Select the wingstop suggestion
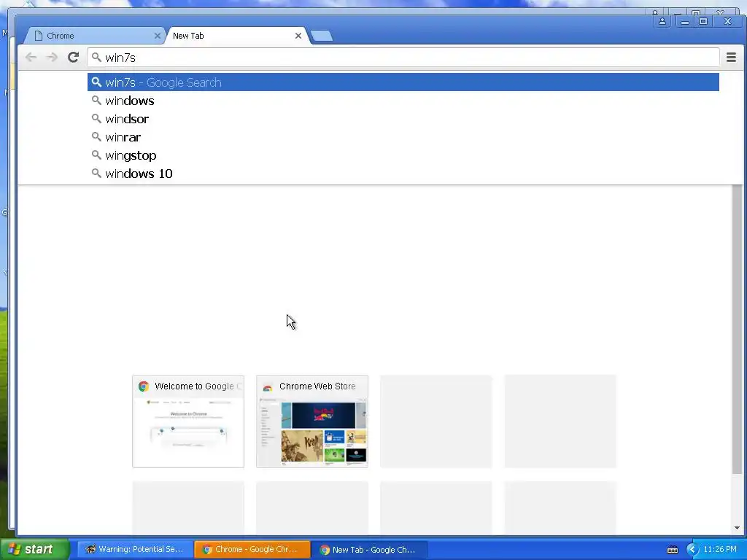The width and height of the screenshot is (747, 560). [403, 155]
